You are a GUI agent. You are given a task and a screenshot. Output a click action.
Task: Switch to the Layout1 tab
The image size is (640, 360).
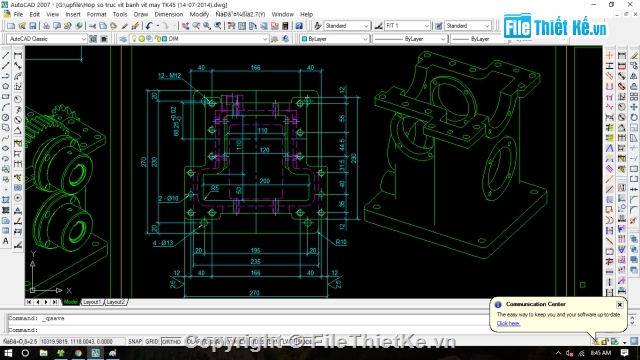[x=92, y=302]
